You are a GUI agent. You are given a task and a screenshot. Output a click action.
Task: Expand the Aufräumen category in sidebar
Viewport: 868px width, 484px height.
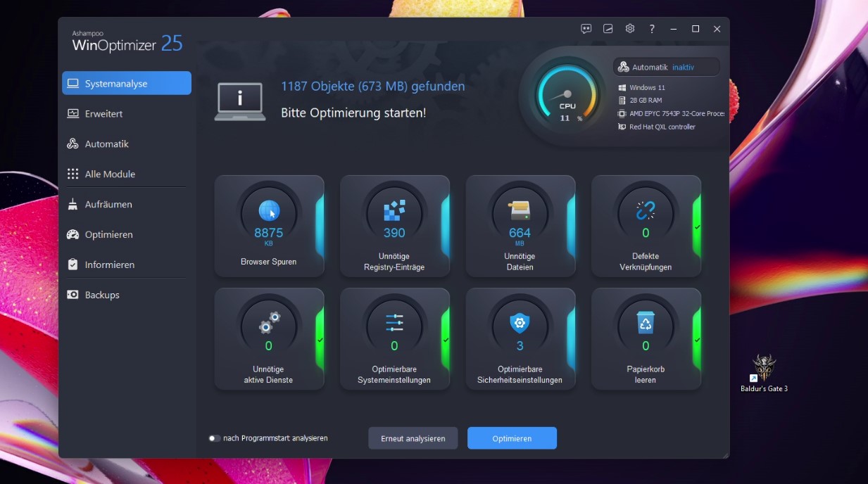pyautogui.click(x=108, y=204)
